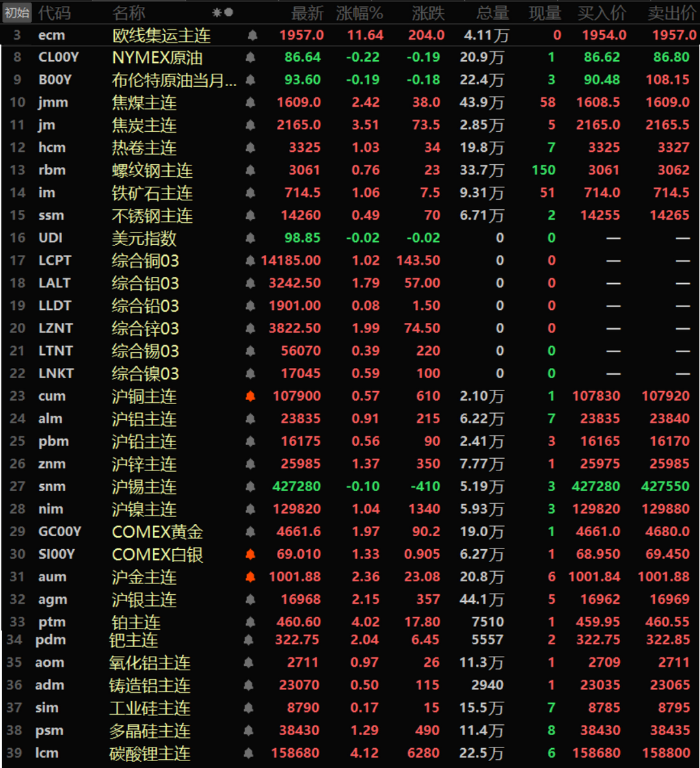Select contract name 沪镍主连
Viewport: 700px width, 768px height.
point(144,509)
